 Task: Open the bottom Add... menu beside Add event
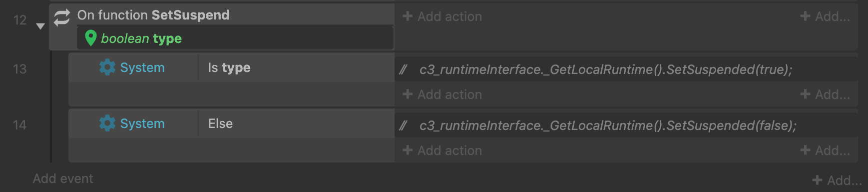(x=837, y=180)
